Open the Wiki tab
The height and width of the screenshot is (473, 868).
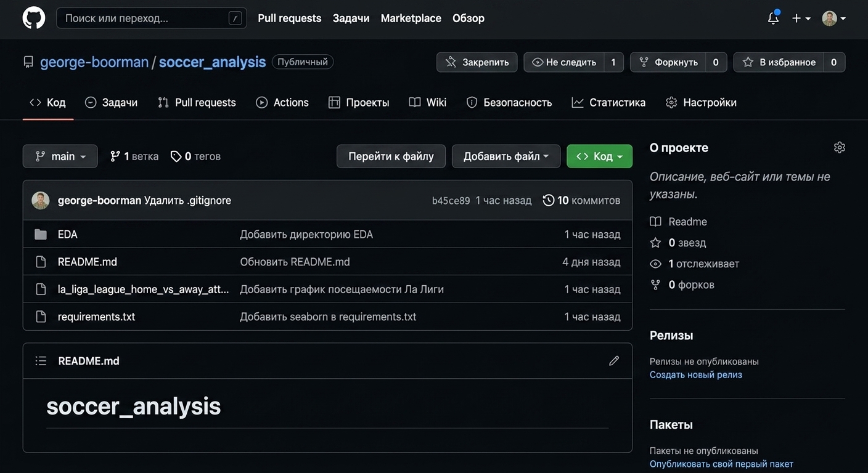(428, 102)
